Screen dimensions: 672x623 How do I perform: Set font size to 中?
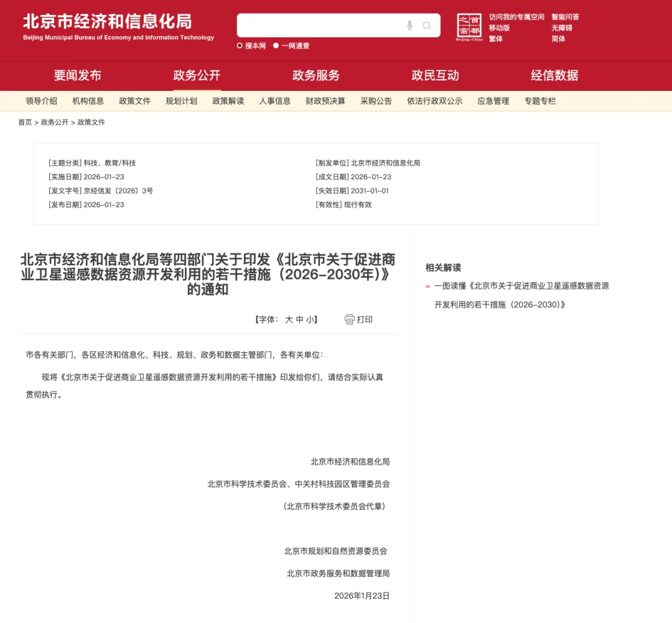point(299,319)
